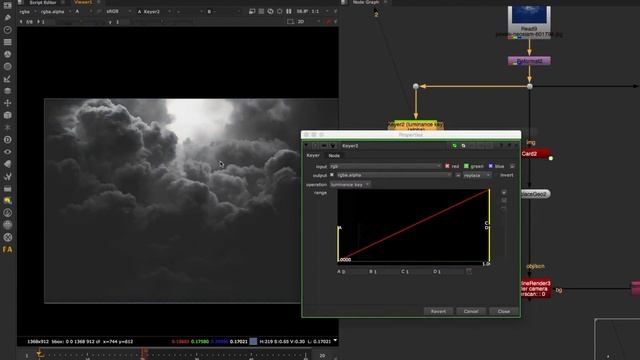Screen dimensions: 640x360
Task: Click green revert icon in Keyer2 properties header
Action: pos(454,146)
